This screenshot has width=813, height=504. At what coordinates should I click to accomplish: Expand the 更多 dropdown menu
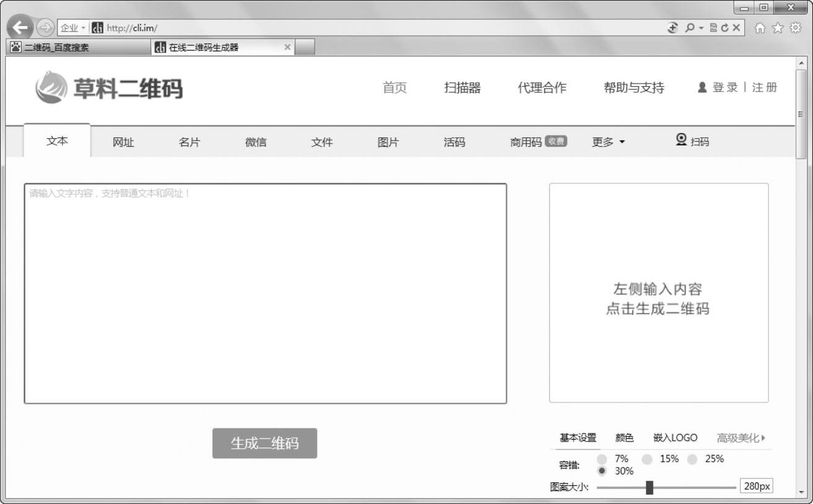(608, 142)
